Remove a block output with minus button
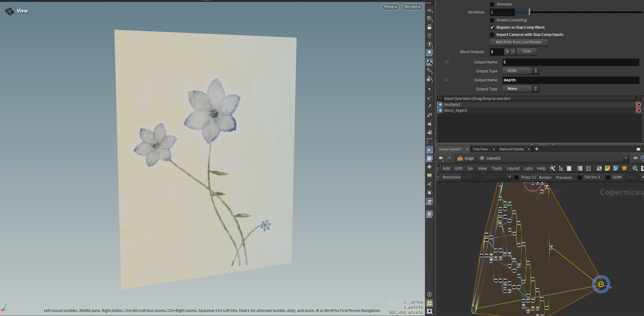Image resolution: width=644 pixels, height=316 pixels. pos(513,52)
